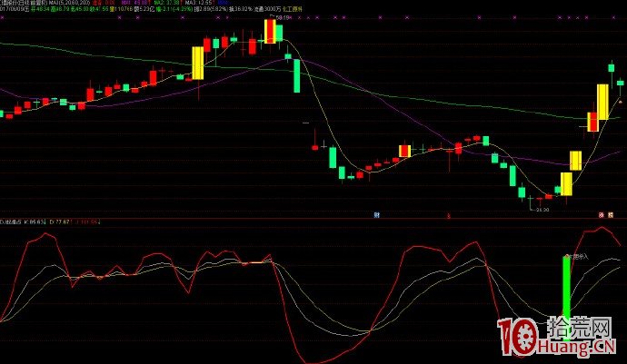627x364 pixels.
Task: Click the 59.19 high price label
Action: 282,17
